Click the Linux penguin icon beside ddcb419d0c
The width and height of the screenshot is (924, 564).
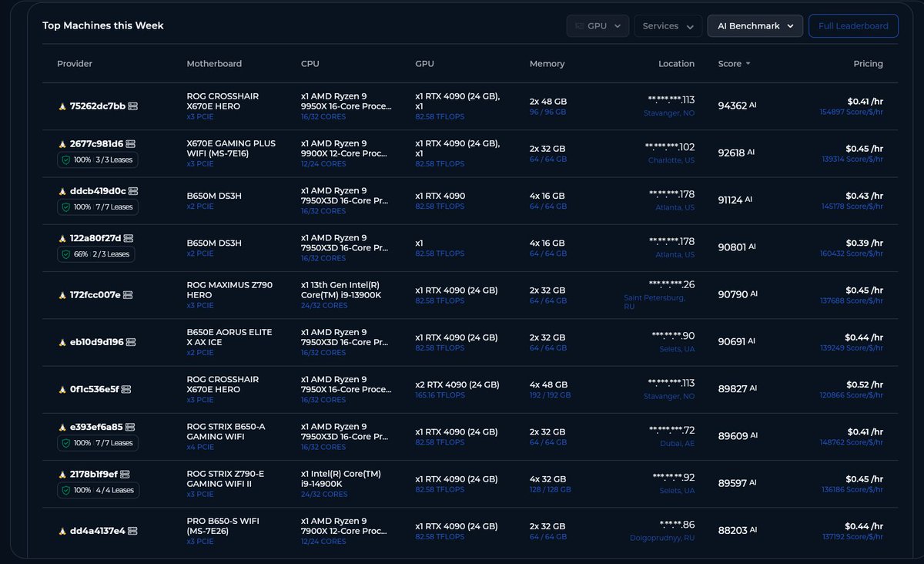point(62,191)
